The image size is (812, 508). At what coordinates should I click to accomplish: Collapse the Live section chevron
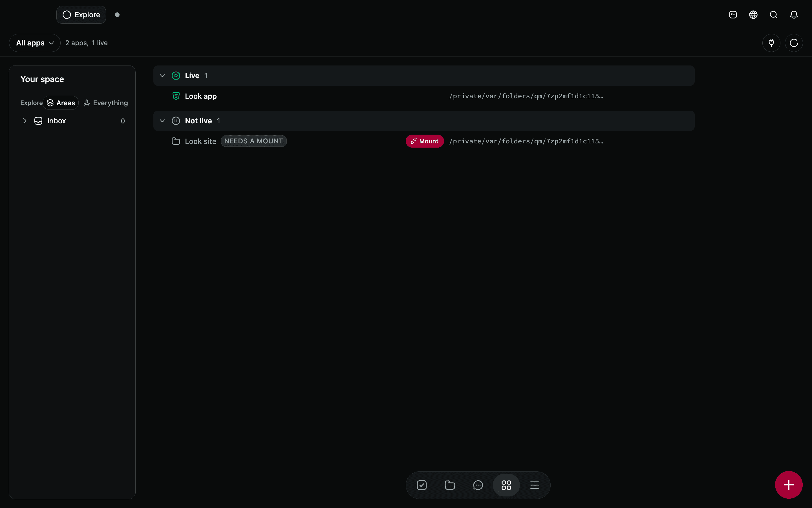coord(162,76)
